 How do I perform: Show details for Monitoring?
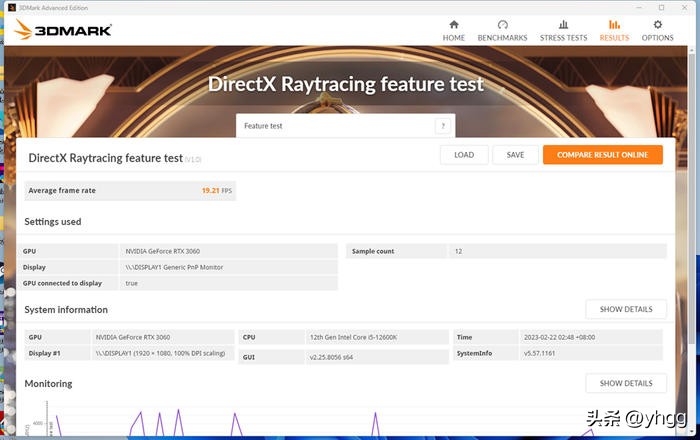625,383
